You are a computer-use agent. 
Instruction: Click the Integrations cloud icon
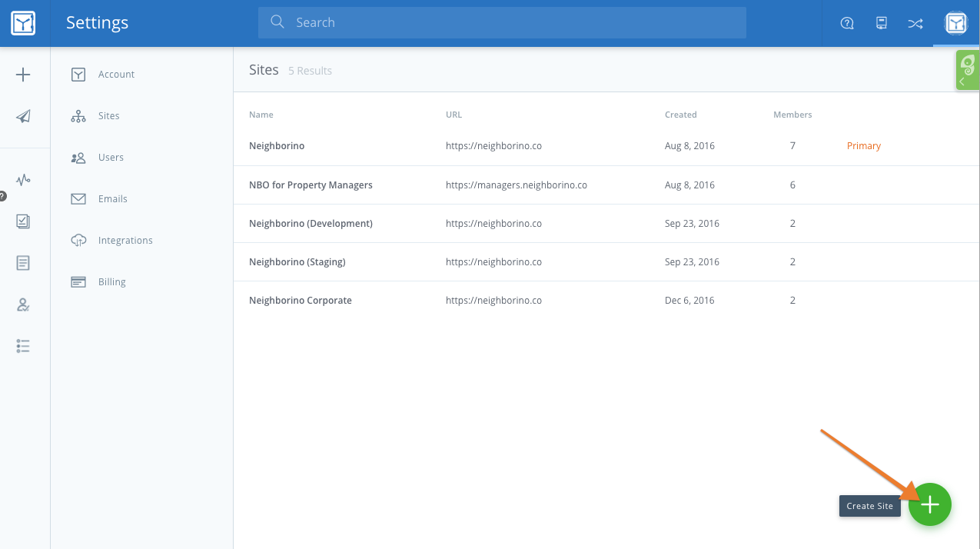click(x=78, y=241)
